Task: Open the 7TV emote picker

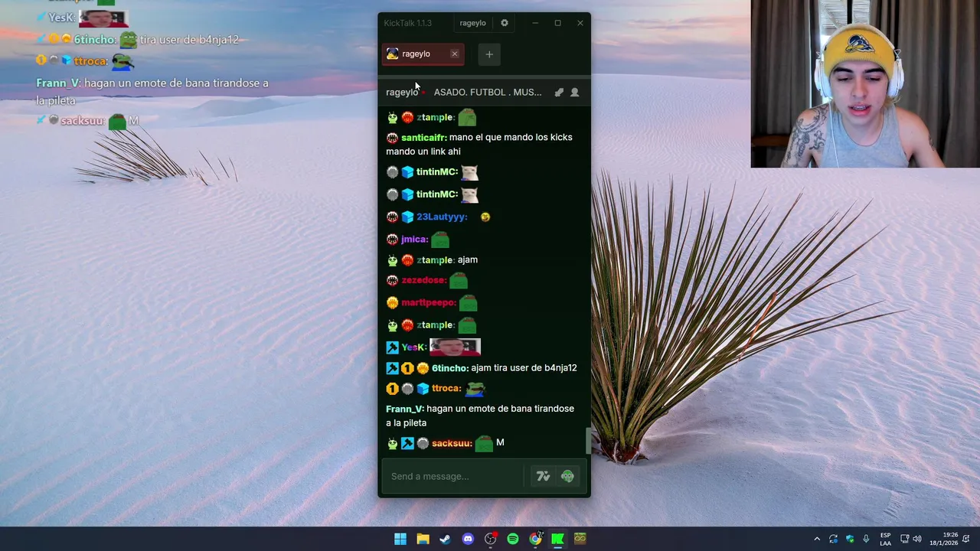Action: point(543,476)
